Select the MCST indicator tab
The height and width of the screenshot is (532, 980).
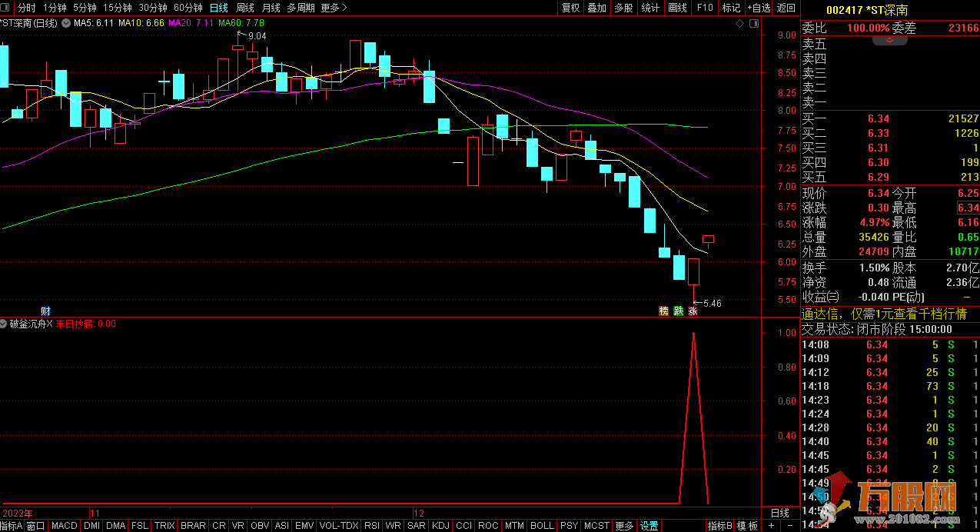[x=596, y=526]
